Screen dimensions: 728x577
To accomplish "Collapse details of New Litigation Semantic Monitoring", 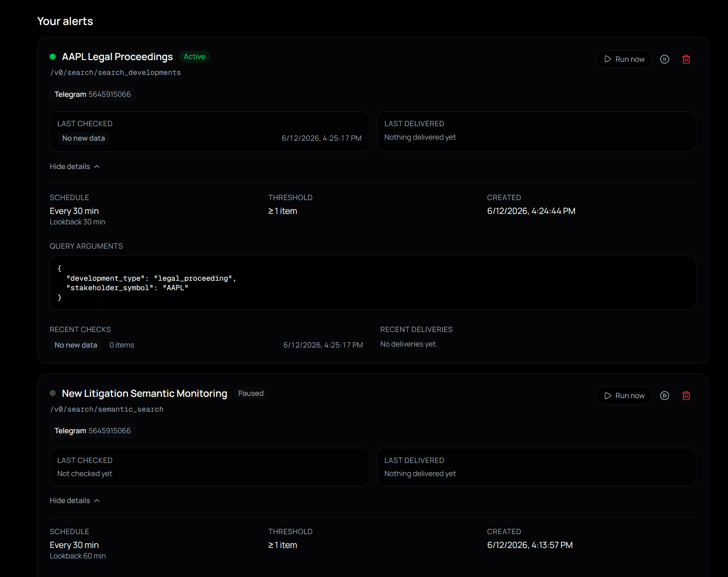I will (75, 501).
